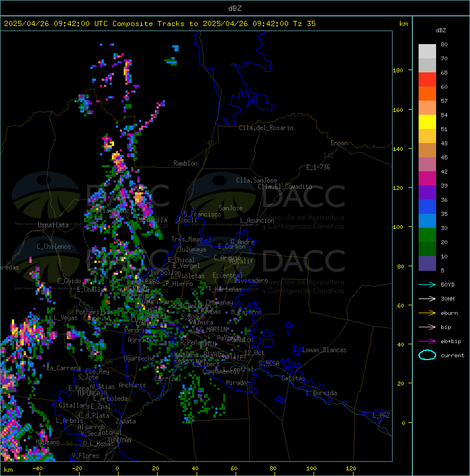Viewport: 470px width, 476px height.
Task: Click the '48' value in dBZ scale
Action: tap(444, 143)
